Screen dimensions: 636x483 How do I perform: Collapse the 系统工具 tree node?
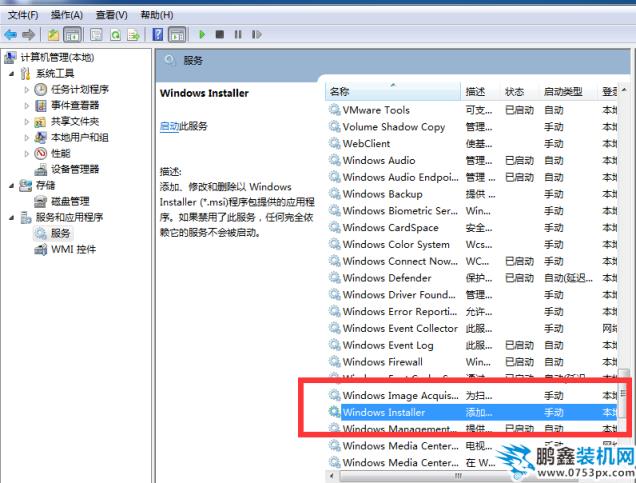pos(11,74)
